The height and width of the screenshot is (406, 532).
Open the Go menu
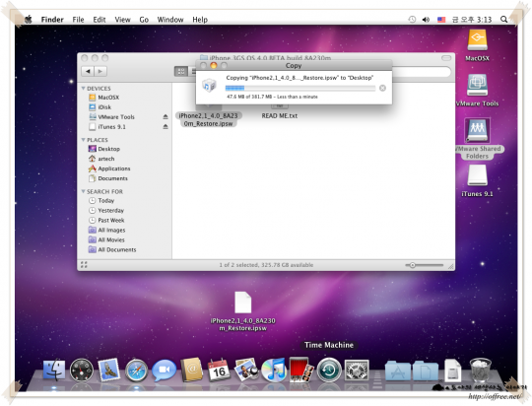point(144,20)
